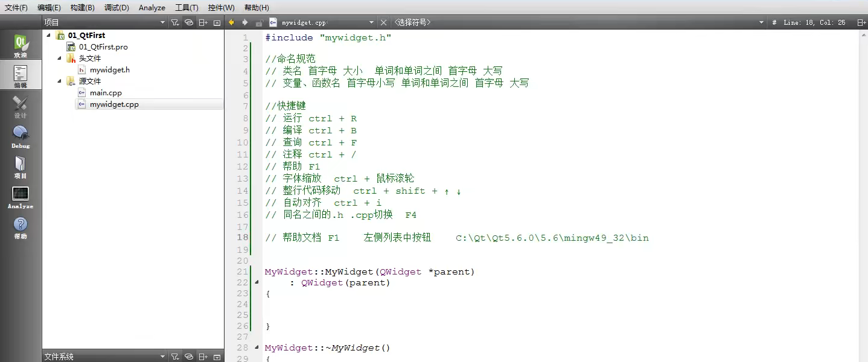This screenshot has width=868, height=362.
Task: Open the Analyze menu
Action: click(x=152, y=7)
